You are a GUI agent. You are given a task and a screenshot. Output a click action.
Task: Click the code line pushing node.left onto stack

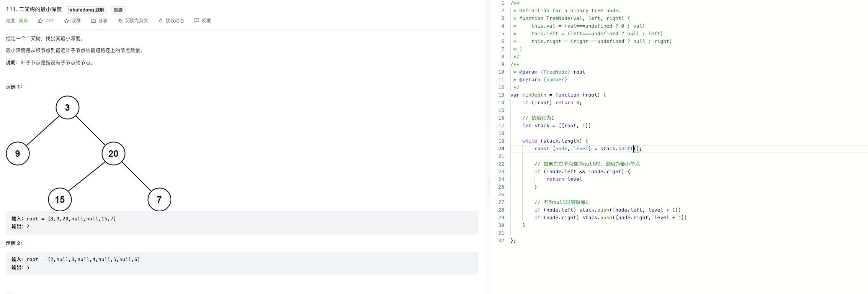tap(608, 210)
